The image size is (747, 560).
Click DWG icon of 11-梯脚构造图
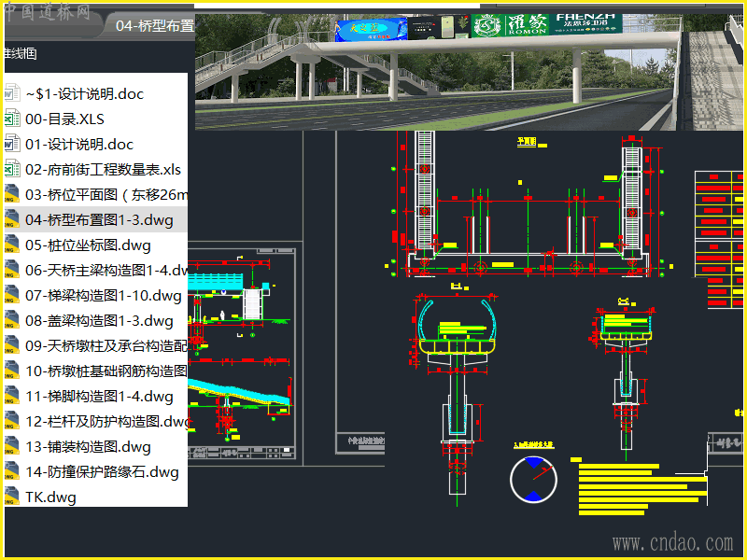pyautogui.click(x=12, y=396)
